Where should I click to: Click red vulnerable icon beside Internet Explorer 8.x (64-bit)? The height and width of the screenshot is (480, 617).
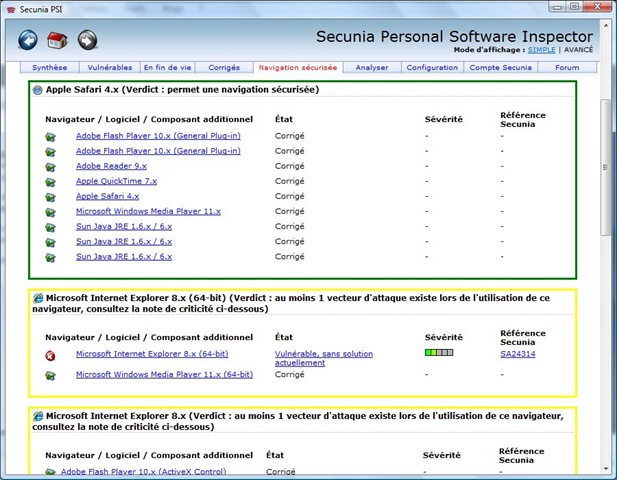tap(50, 356)
